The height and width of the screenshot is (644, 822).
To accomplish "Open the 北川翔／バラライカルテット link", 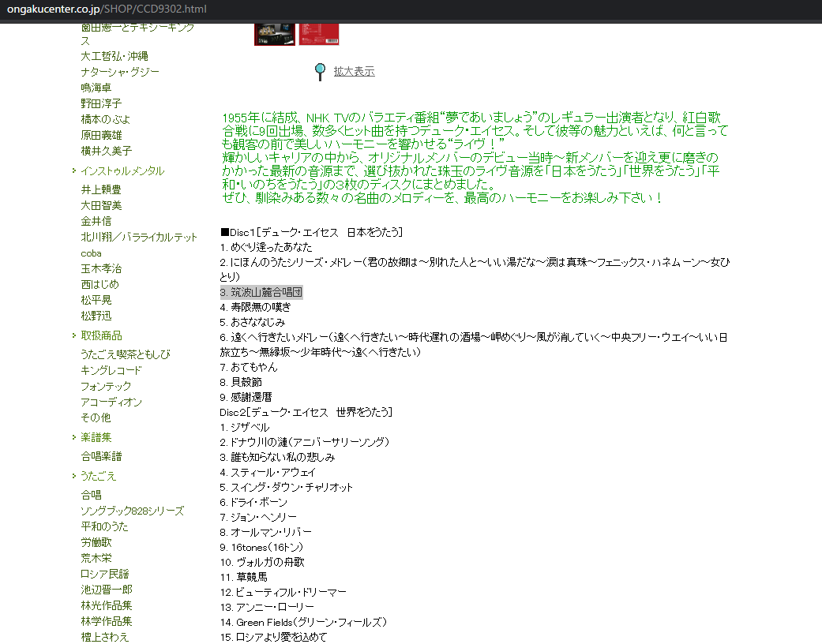I will click(139, 237).
